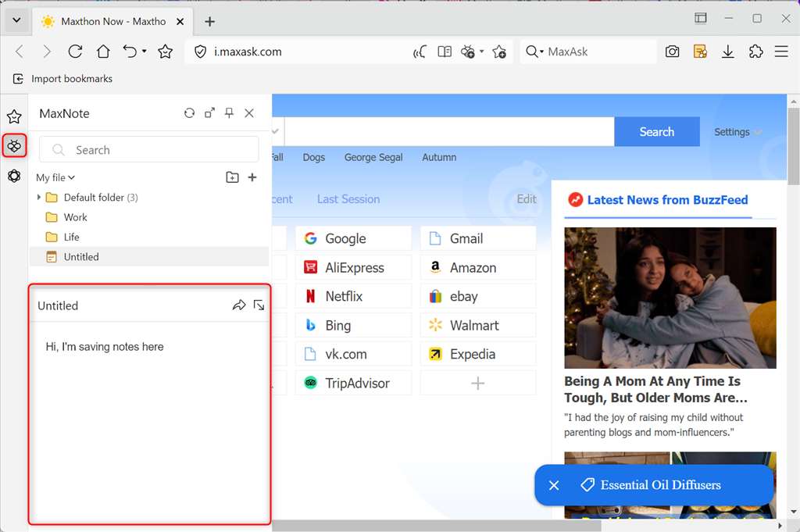The width and height of the screenshot is (800, 532).
Task: Add page to favorites in address bar
Action: tap(499, 52)
